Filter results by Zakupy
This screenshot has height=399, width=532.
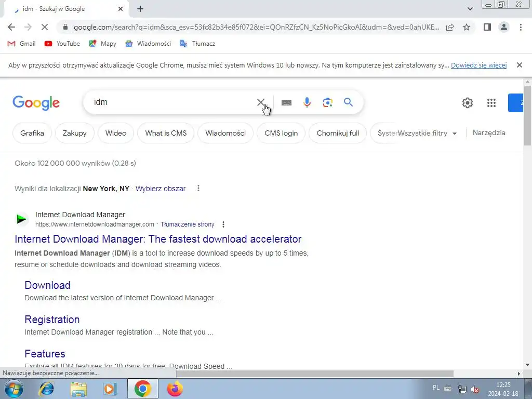coord(75,133)
